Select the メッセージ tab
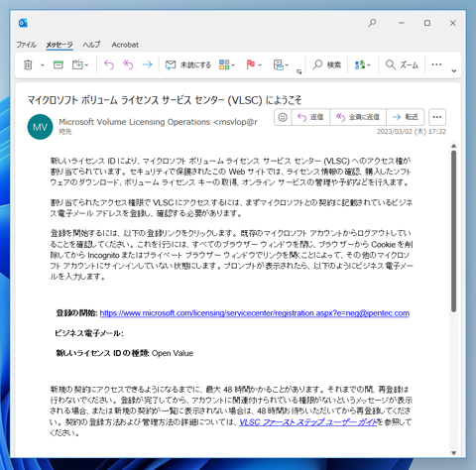 click(59, 45)
